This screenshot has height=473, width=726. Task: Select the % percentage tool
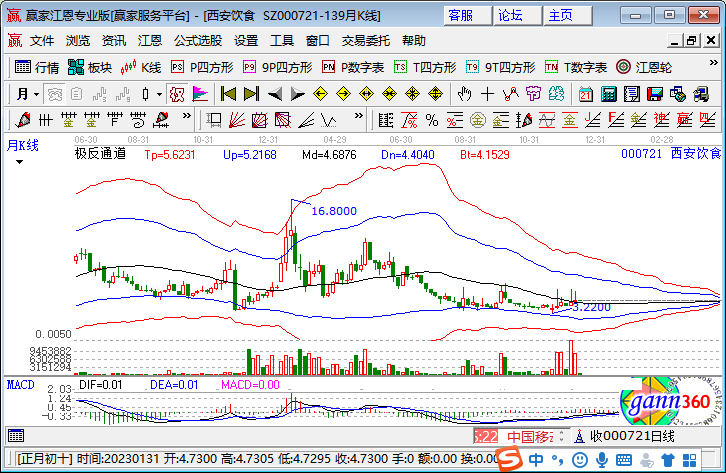pyautogui.click(x=432, y=121)
